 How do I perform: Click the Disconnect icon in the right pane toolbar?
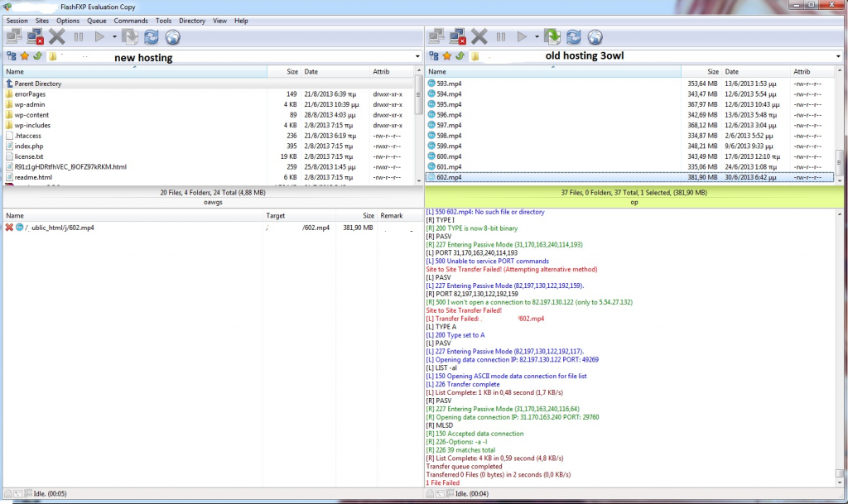point(457,36)
